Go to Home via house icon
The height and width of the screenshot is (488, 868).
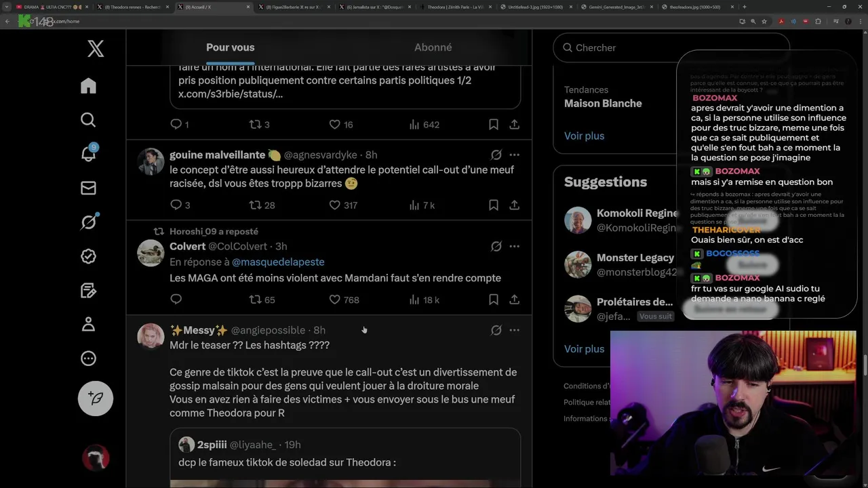(88, 86)
